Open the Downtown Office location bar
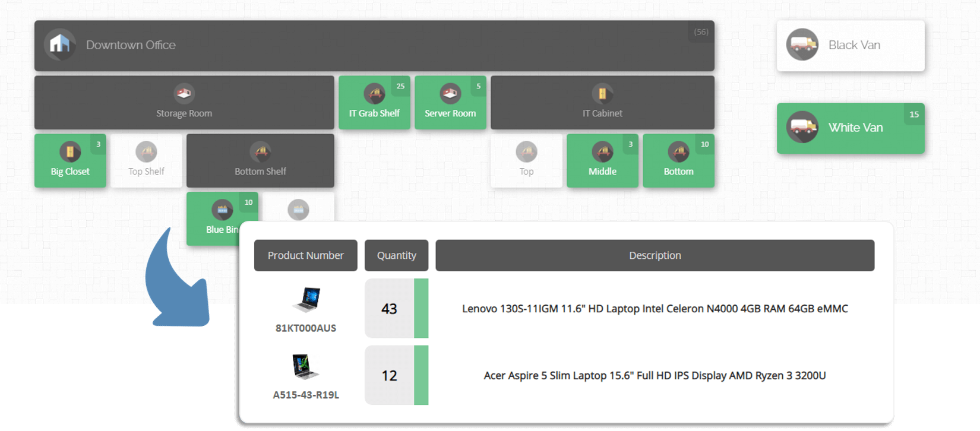The image size is (980, 431). click(x=374, y=46)
